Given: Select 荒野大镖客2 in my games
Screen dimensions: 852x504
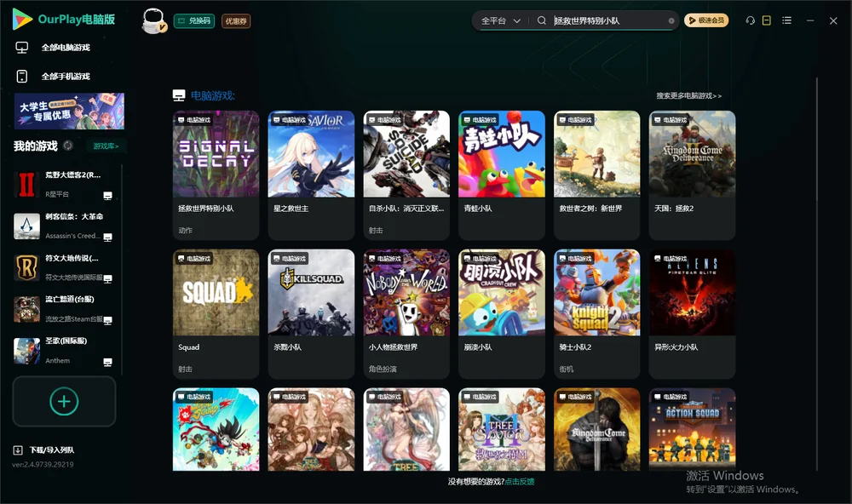Looking at the screenshot, I should point(63,185).
